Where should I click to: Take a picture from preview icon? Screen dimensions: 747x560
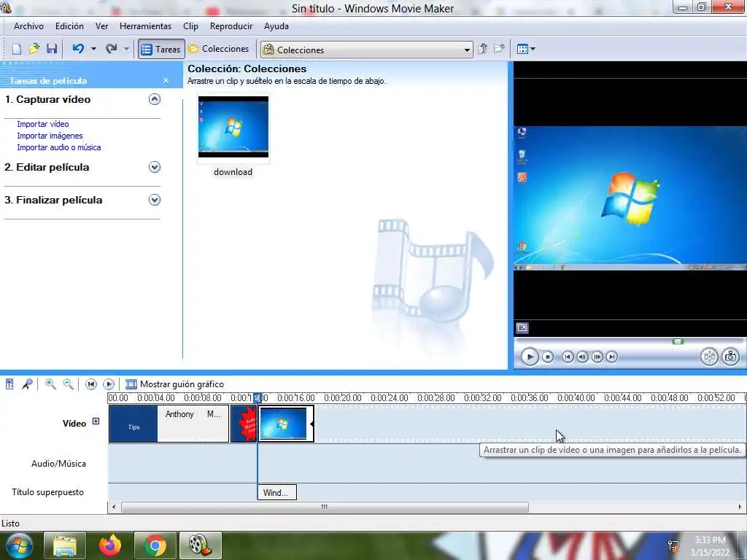(x=731, y=357)
